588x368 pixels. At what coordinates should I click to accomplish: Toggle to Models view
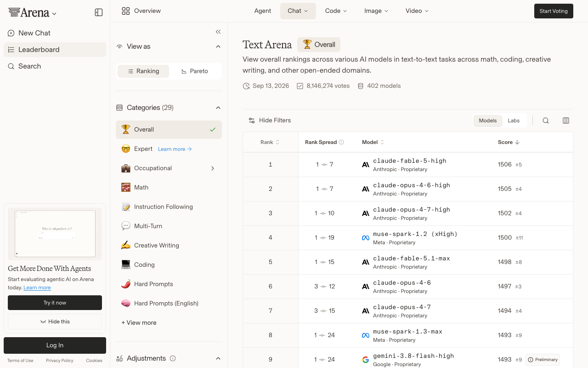tap(488, 121)
